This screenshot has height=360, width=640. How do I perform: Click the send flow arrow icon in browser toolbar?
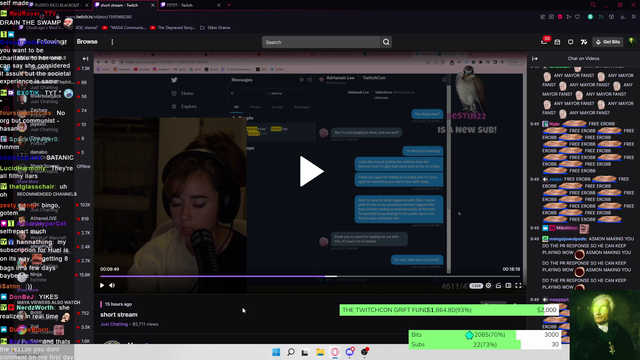tap(569, 17)
